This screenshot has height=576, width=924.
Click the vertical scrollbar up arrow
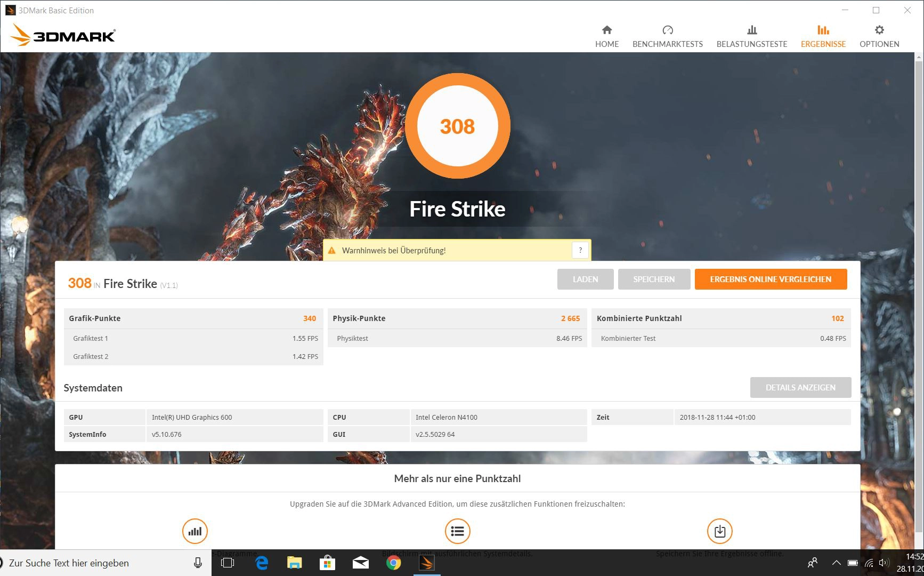pos(919,57)
